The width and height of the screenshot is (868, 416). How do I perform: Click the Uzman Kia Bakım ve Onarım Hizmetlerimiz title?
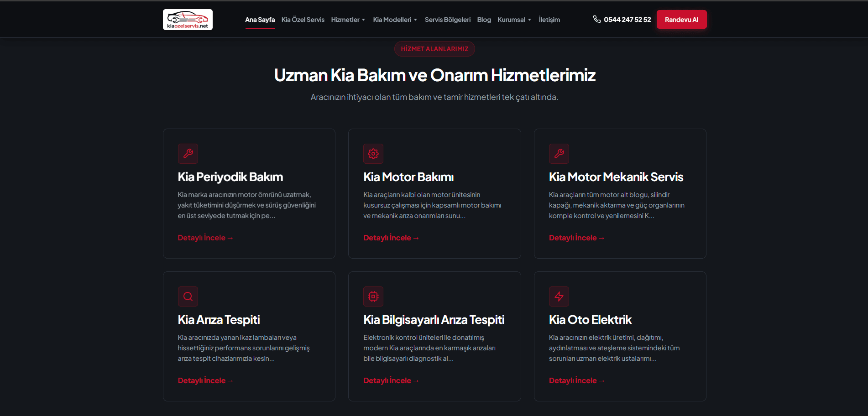434,75
